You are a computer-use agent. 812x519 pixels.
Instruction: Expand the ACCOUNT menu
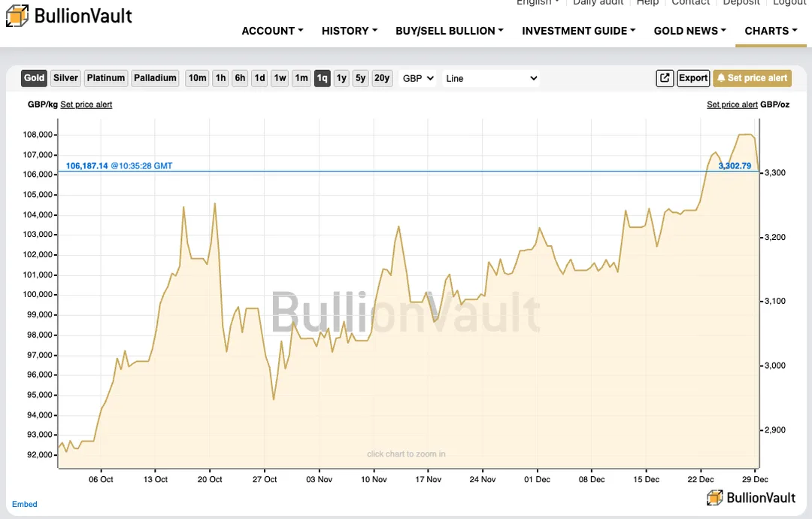click(272, 31)
